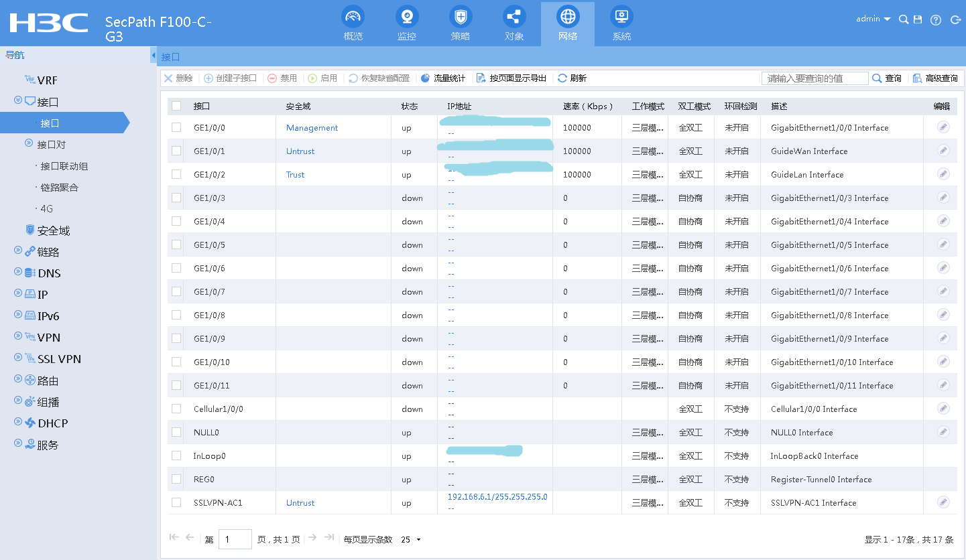Viewport: 966px width, 560px height.
Task: Expand the 路由 routing tree node
Action: (x=18, y=380)
